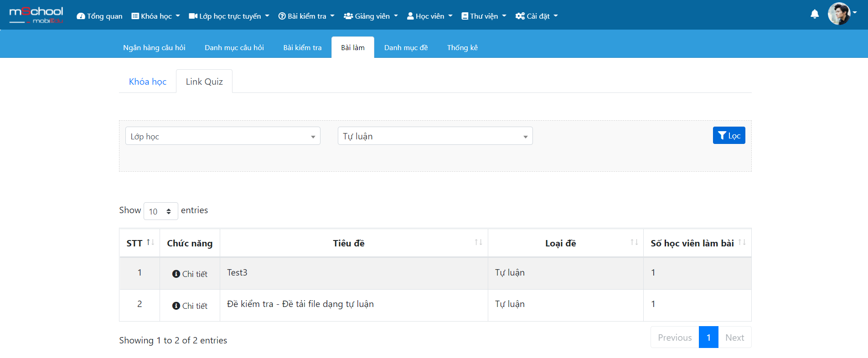The image size is (868, 358).
Task: Switch to Danh mục câu hỏi tab
Action: (234, 47)
